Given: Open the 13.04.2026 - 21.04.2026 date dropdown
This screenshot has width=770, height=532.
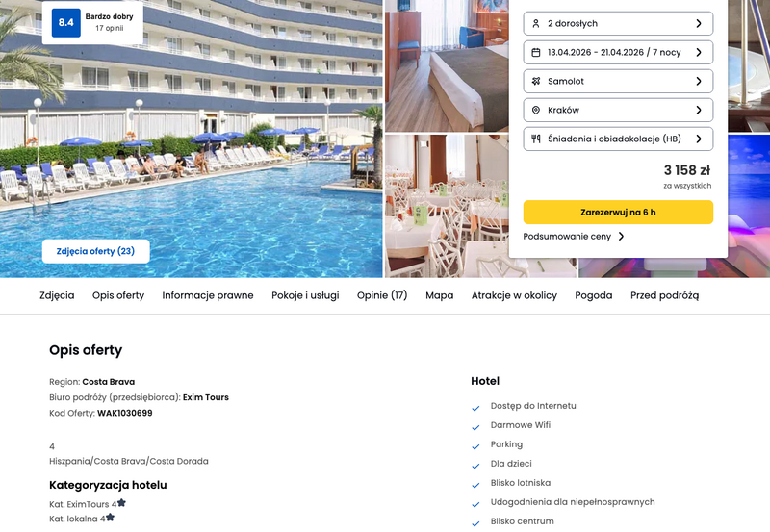Looking at the screenshot, I should point(618,53).
